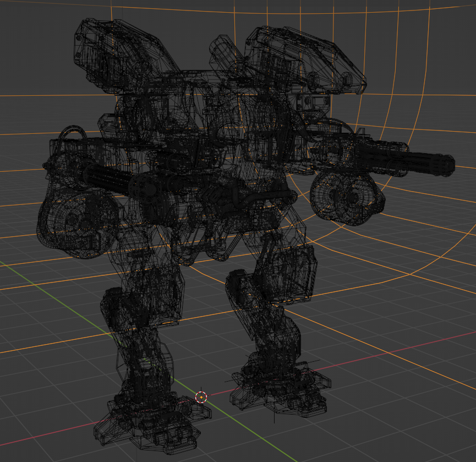
Task: Select the mech's right shoulder missile pod
Action: pyautogui.click(x=305, y=61)
